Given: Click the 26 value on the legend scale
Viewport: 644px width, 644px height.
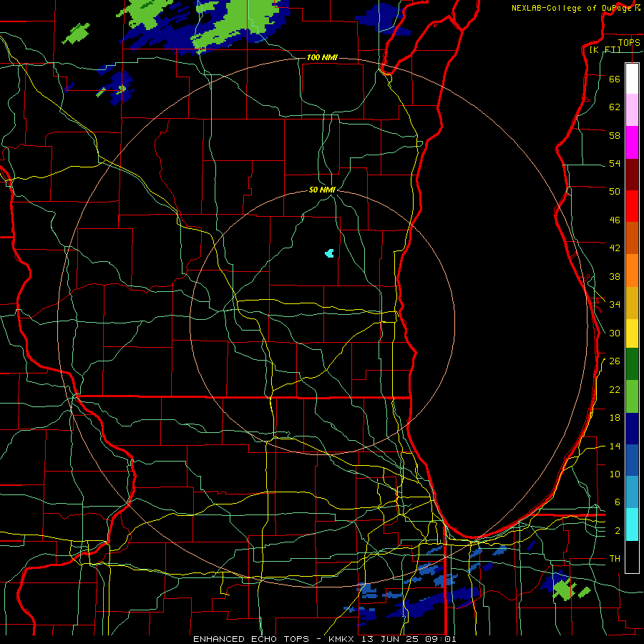Looking at the screenshot, I should coord(615,361).
